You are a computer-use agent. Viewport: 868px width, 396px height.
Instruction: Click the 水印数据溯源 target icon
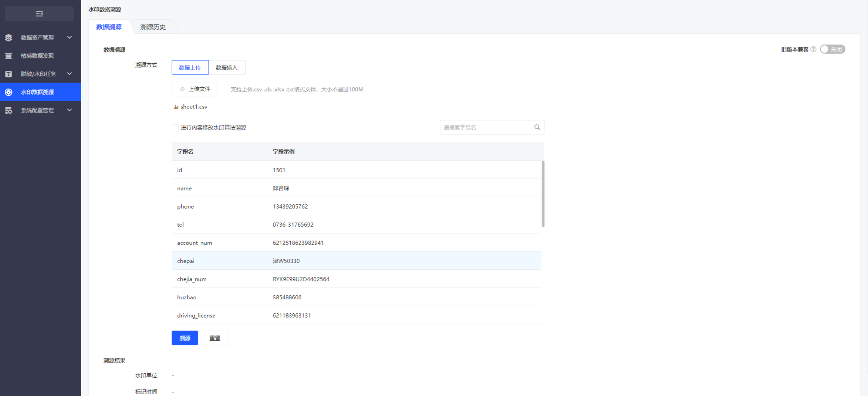coord(9,92)
